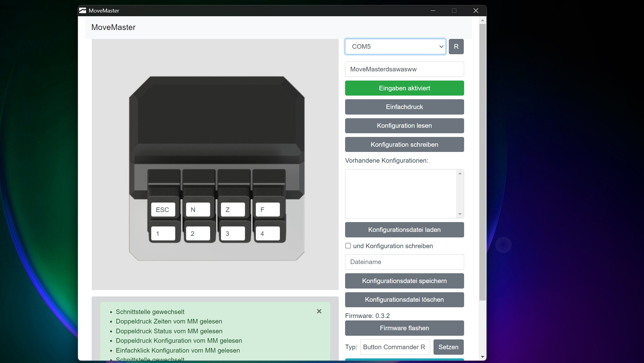Select the F key on keypad
Viewport: 644px width, 363px height.
coord(268,210)
